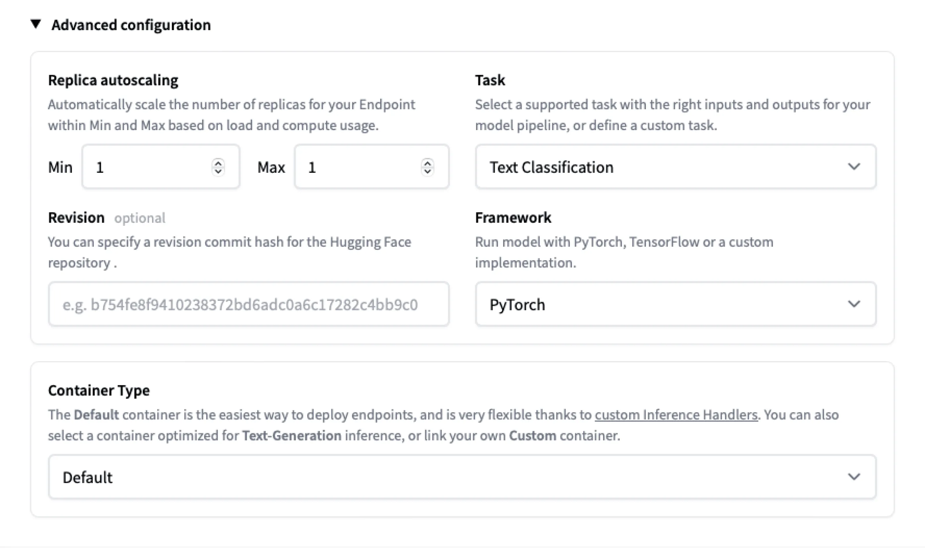Screen dimensions: 925x560
Task: Click the Revision label
Action: pos(76,218)
